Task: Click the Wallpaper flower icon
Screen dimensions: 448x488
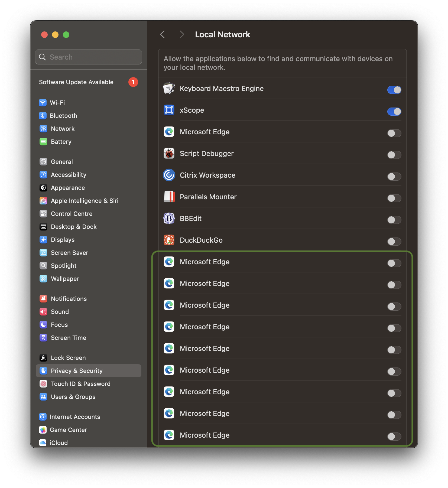Action: click(x=43, y=279)
